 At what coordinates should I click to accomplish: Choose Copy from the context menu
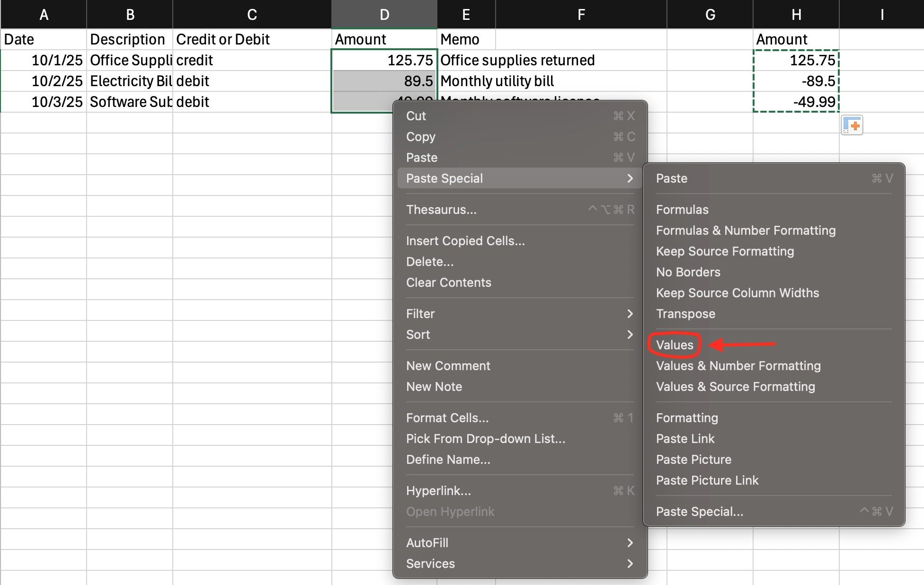pos(520,137)
